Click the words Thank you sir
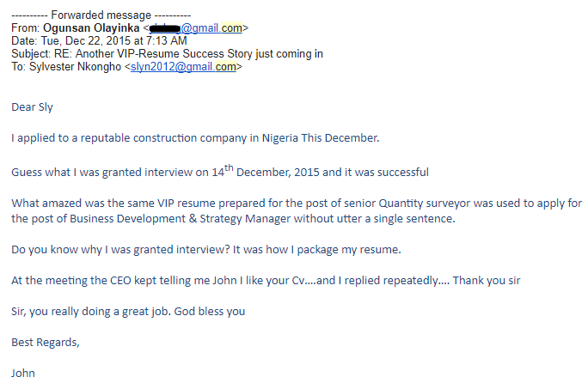The image size is (588, 389). [x=487, y=281]
